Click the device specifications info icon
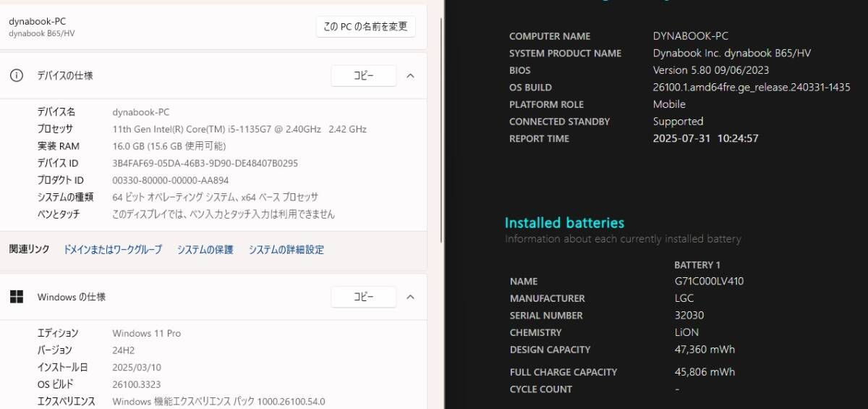The height and width of the screenshot is (409, 868). [x=17, y=75]
